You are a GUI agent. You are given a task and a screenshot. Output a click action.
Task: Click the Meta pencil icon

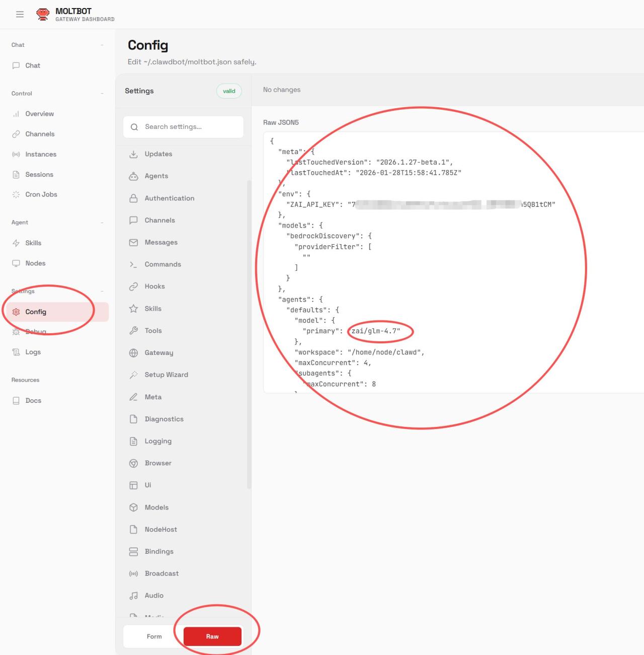[133, 397]
